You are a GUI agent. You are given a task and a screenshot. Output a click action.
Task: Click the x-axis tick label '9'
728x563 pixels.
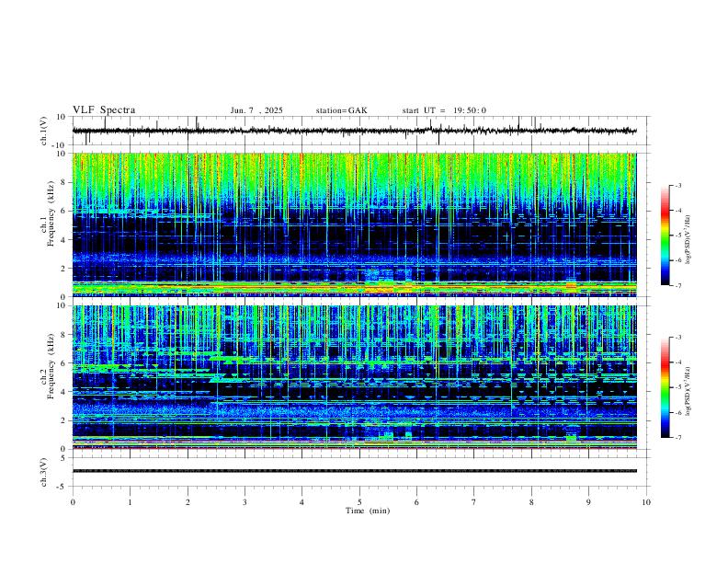point(588,502)
